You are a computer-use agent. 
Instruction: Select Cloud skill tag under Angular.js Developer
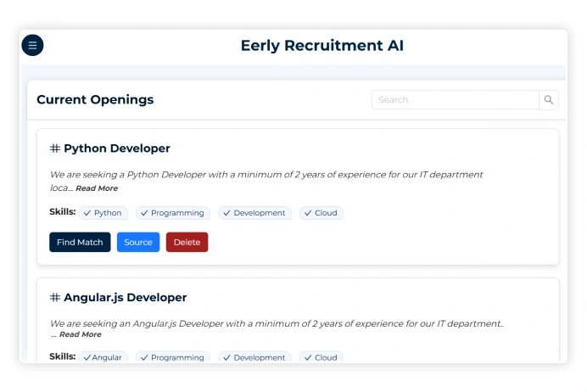click(x=321, y=358)
